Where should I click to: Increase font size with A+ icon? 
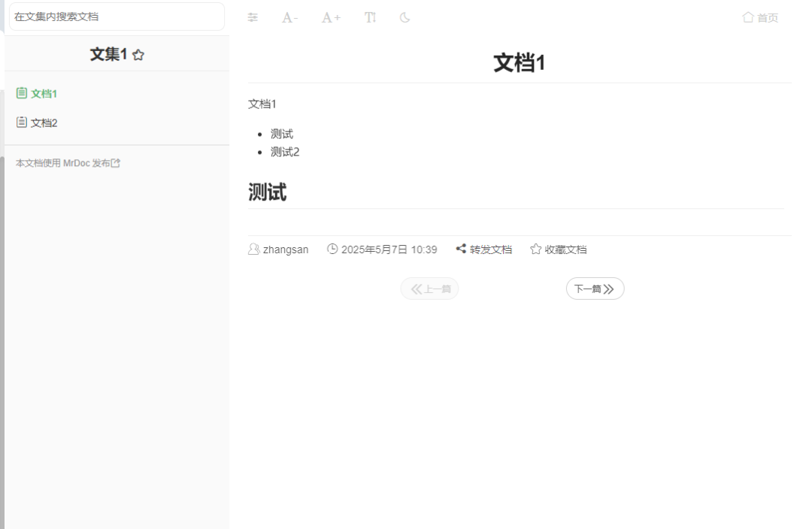[x=331, y=17]
